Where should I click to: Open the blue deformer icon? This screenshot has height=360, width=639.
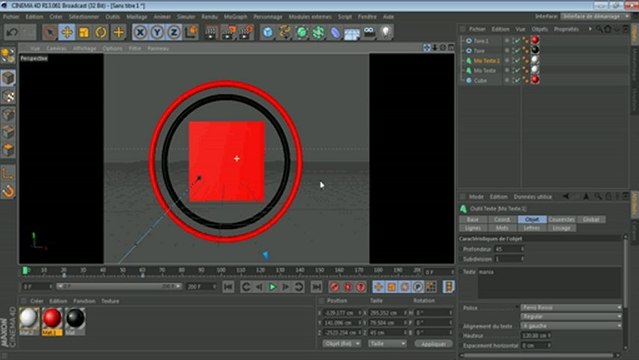click(335, 32)
